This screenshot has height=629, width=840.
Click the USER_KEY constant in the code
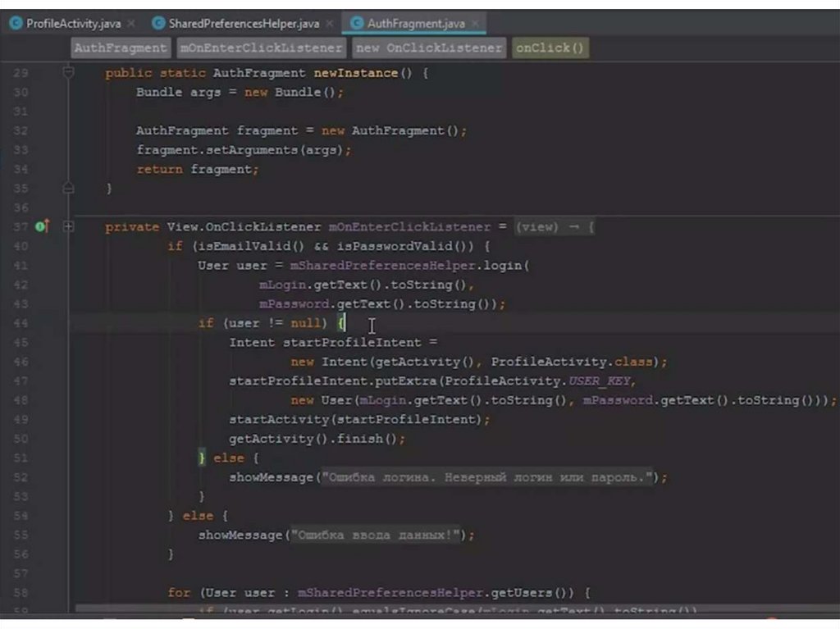(x=601, y=381)
